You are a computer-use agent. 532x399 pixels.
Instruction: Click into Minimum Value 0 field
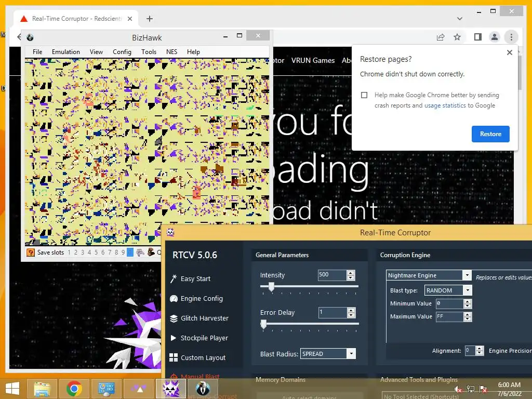pyautogui.click(x=449, y=303)
